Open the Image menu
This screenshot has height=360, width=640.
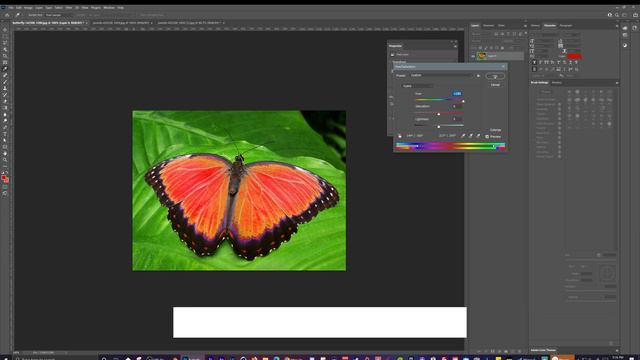pyautogui.click(x=28, y=8)
